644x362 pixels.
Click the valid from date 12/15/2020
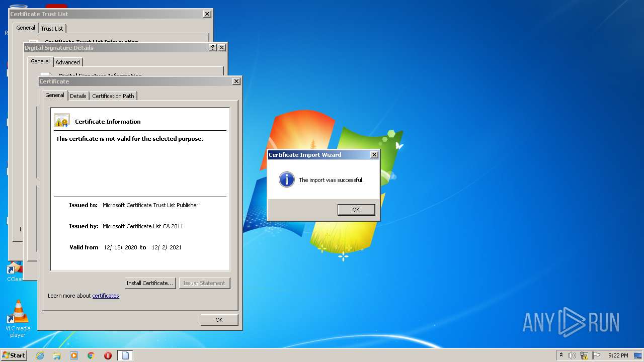point(120,247)
